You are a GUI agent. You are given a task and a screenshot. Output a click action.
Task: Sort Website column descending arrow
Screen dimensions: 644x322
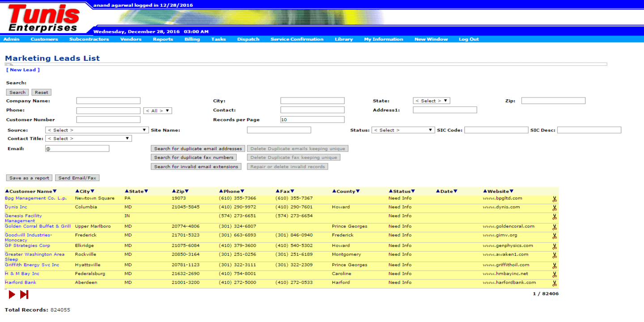(512, 191)
